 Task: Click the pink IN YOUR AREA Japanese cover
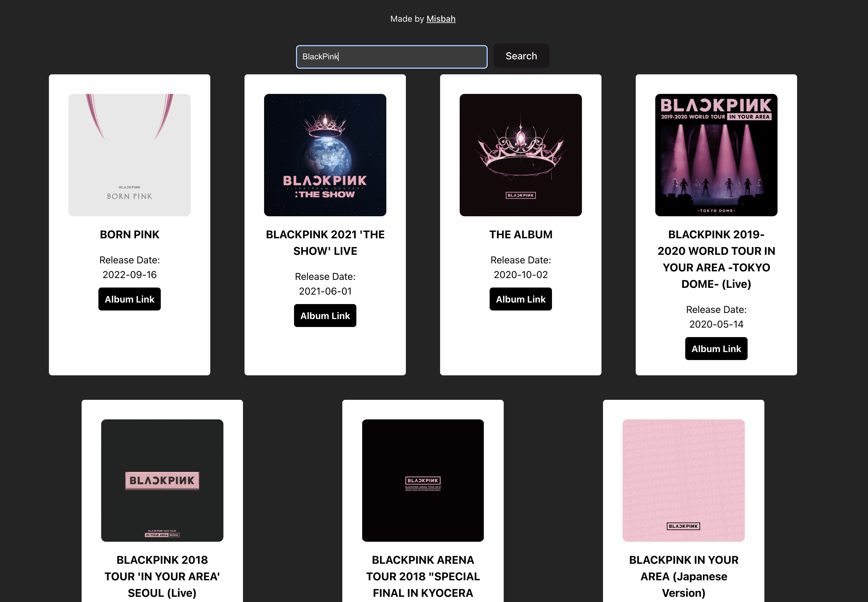(683, 480)
